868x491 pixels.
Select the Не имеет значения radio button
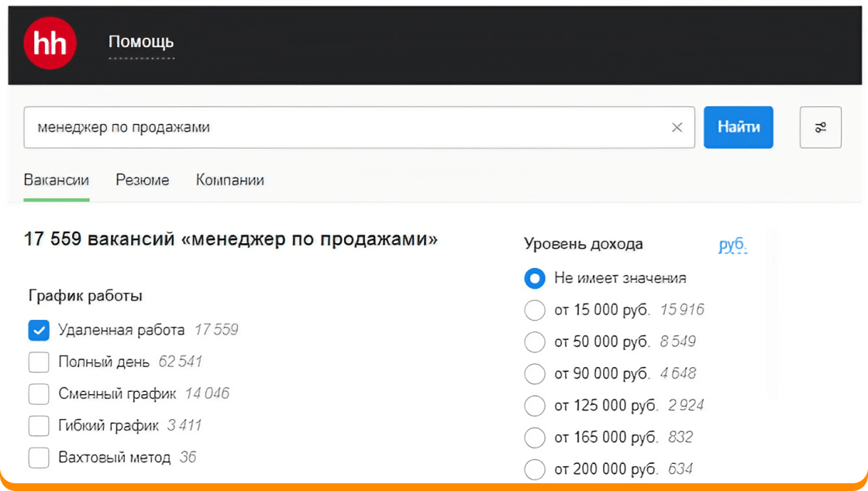535,278
